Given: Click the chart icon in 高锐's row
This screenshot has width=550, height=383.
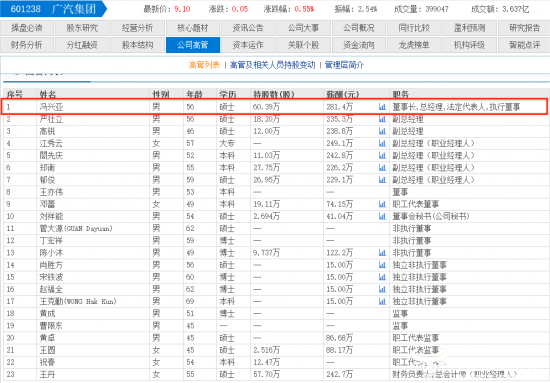Looking at the screenshot, I should (382, 131).
